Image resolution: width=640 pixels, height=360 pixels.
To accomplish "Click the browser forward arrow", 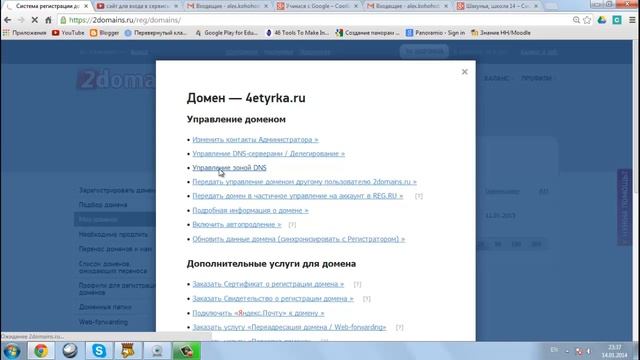I will point(21,20).
